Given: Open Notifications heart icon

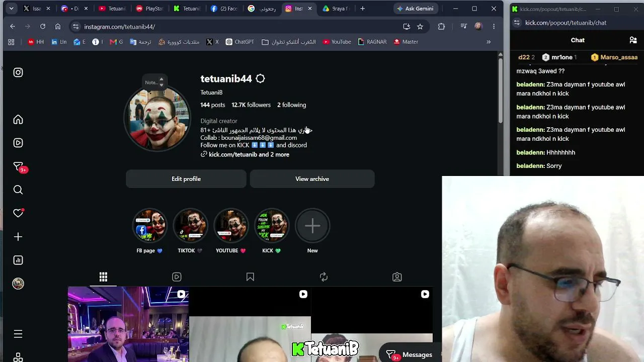Looking at the screenshot, I should 18,213.
